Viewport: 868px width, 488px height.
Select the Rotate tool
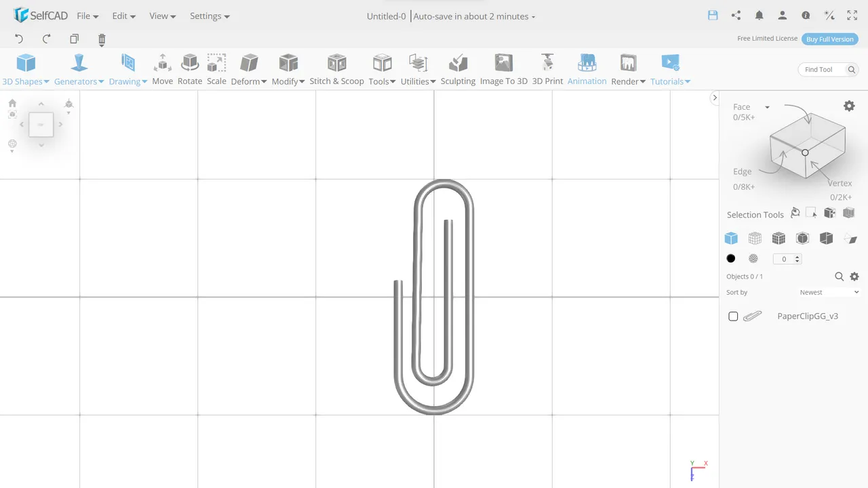(190, 70)
